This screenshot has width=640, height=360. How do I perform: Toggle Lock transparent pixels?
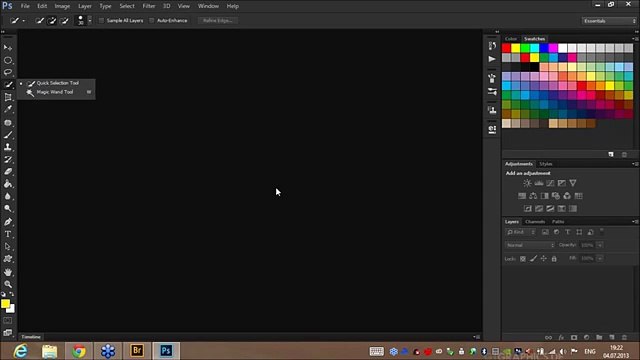[x=522, y=259]
